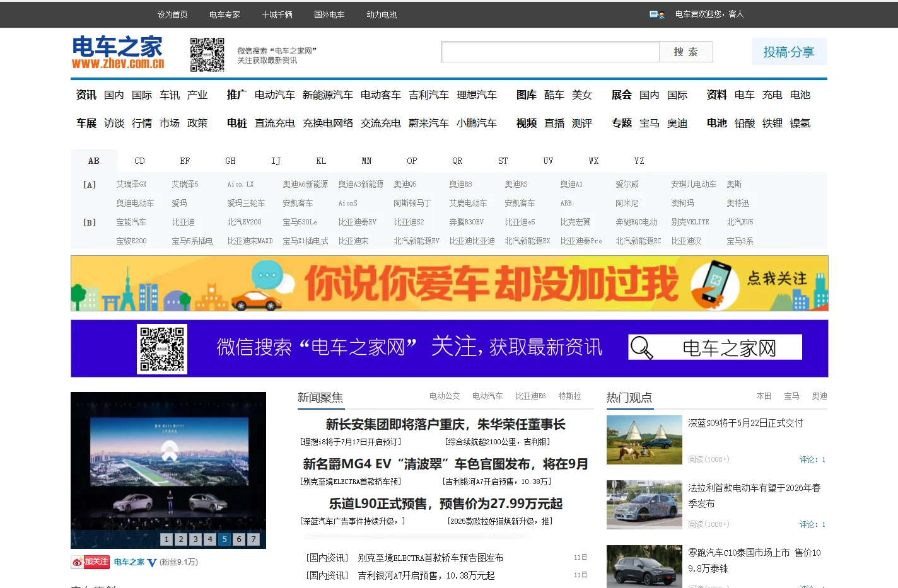Click the user message icon in top bar
The width and height of the screenshot is (898, 588).
tap(656, 14)
